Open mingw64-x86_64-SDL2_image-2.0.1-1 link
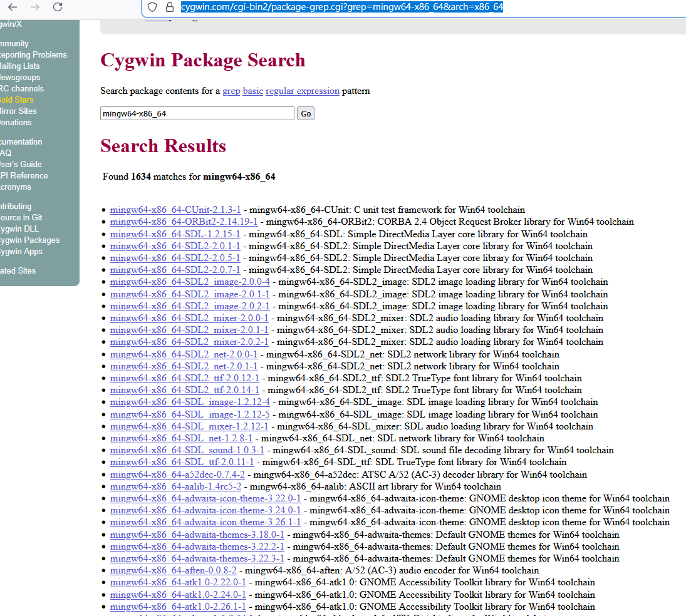Viewport: 686px width, 616px height. (190, 294)
